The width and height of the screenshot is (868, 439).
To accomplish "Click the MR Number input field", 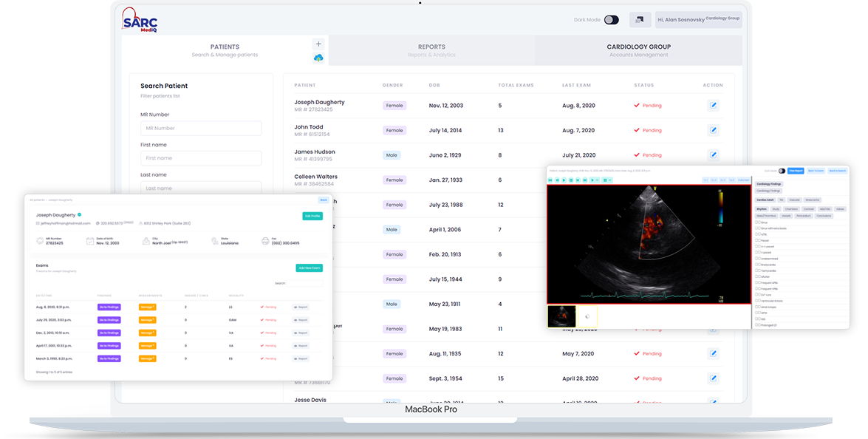I will pos(201,129).
